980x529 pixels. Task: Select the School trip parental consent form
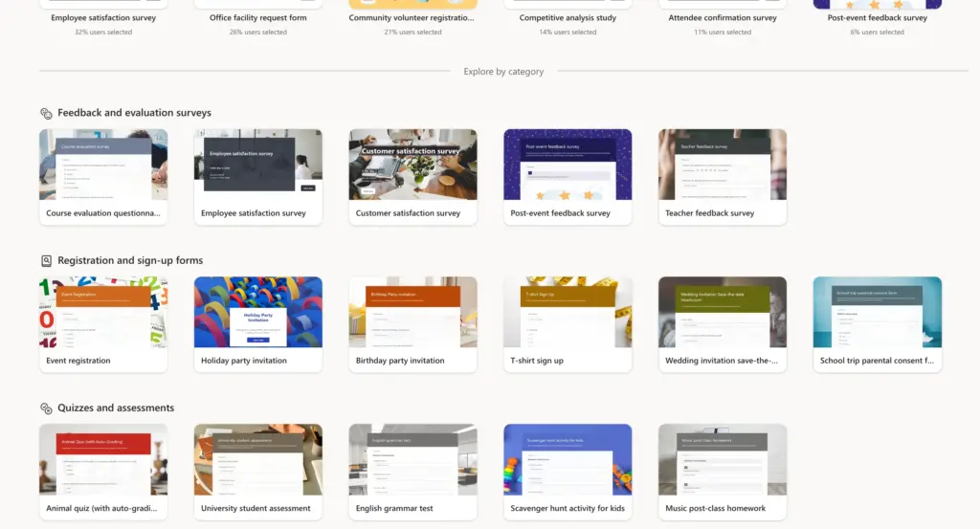pos(877,324)
